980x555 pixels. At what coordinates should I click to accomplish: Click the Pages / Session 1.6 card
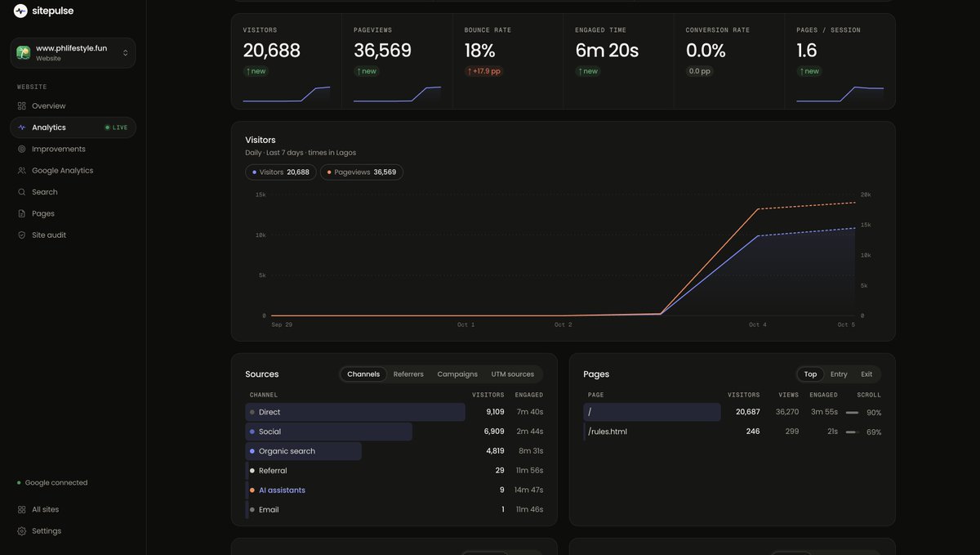[840, 61]
